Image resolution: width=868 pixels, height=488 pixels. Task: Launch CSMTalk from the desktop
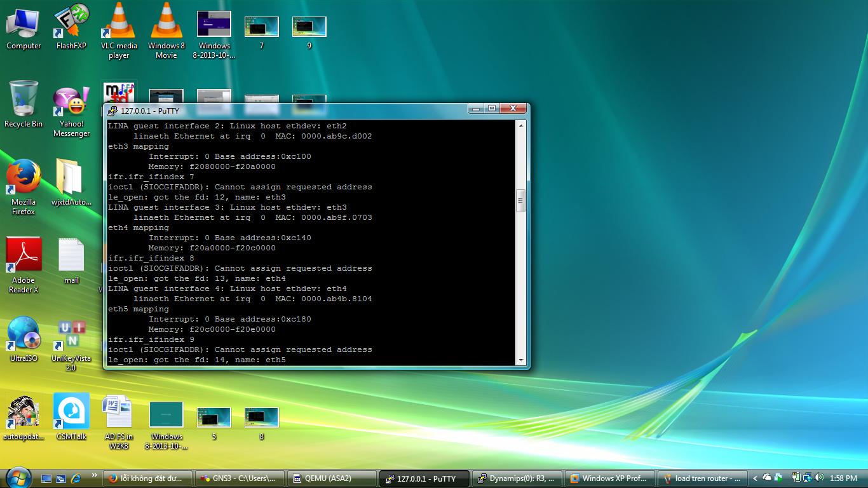71,412
